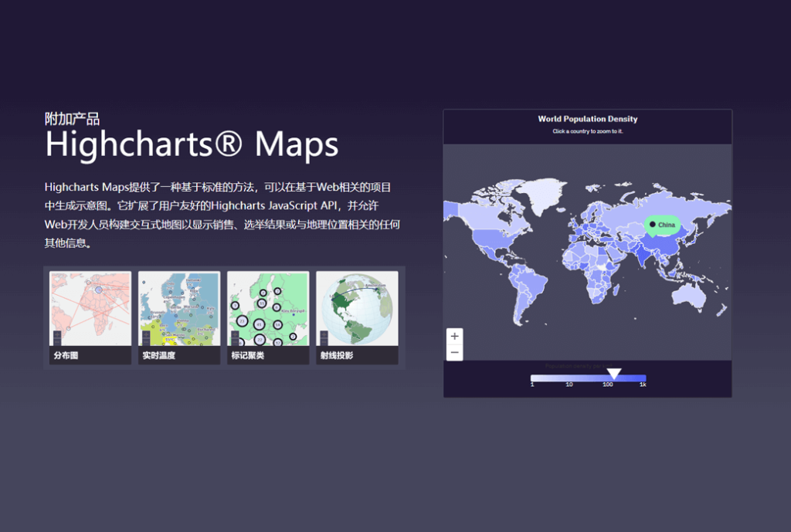
Task: Click the white triangle slider marker on legend
Action: coord(613,374)
